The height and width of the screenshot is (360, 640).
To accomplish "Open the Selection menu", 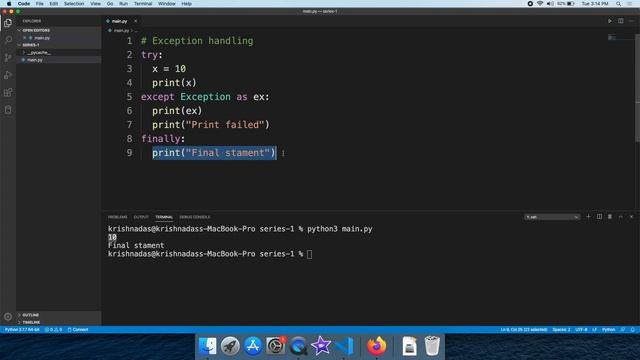I will tap(74, 4).
